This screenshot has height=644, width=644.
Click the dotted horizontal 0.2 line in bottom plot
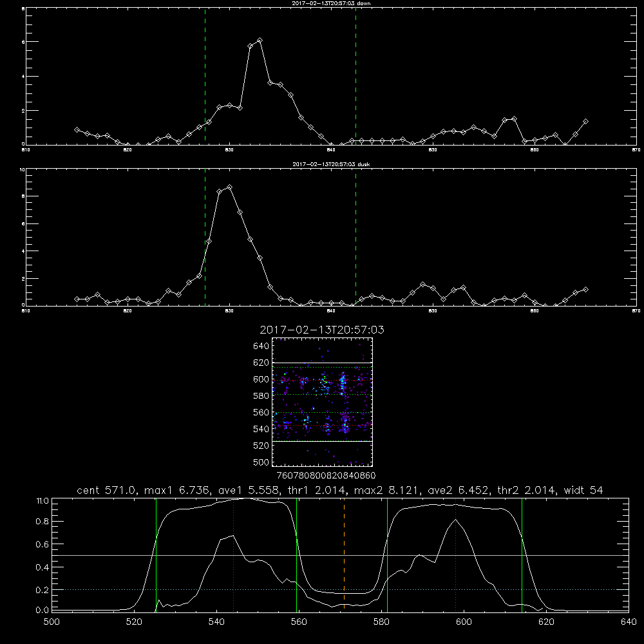341,589
